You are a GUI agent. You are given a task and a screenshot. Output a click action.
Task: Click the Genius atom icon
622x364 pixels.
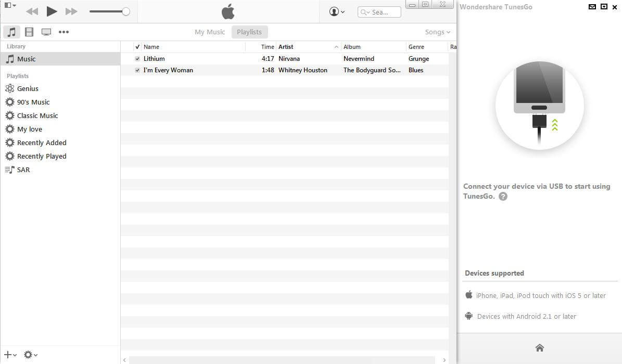[10, 88]
